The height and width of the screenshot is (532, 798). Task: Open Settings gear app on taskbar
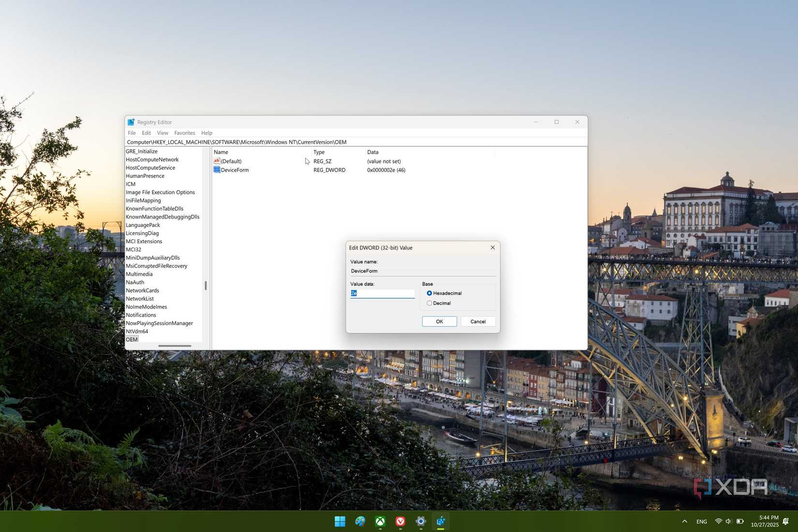tap(421, 521)
